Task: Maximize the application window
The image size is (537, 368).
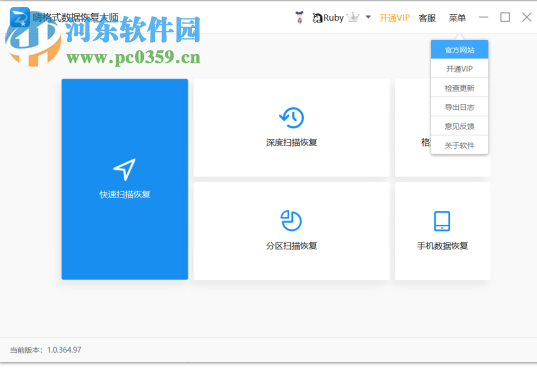Action: point(505,17)
